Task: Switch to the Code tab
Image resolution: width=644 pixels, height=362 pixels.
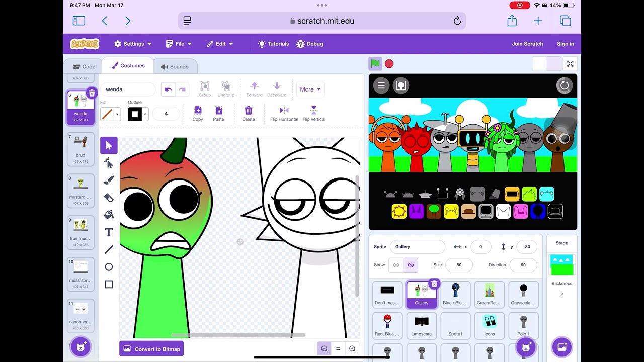Action: click(84, 66)
